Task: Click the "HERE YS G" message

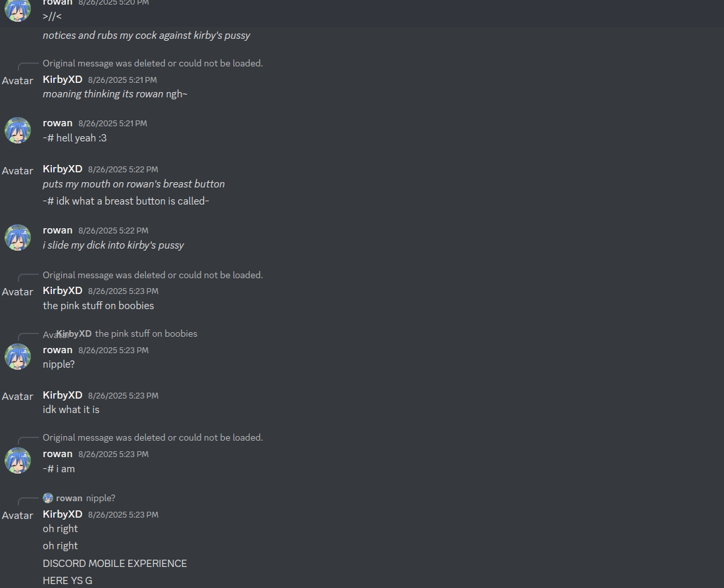Action: pos(68,581)
